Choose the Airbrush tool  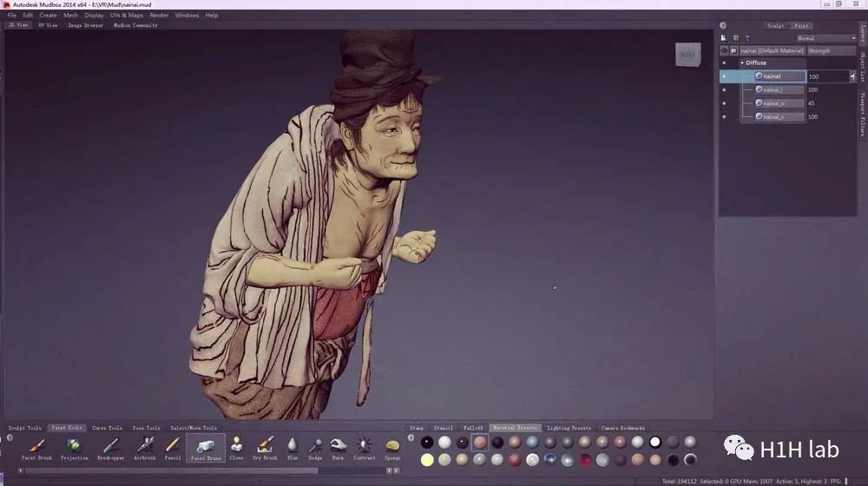point(145,446)
